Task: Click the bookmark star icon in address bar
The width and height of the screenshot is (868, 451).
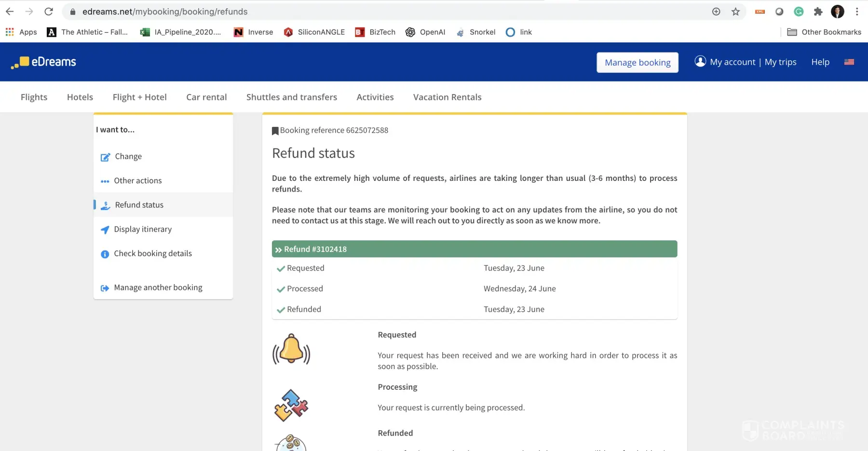Action: click(x=735, y=12)
